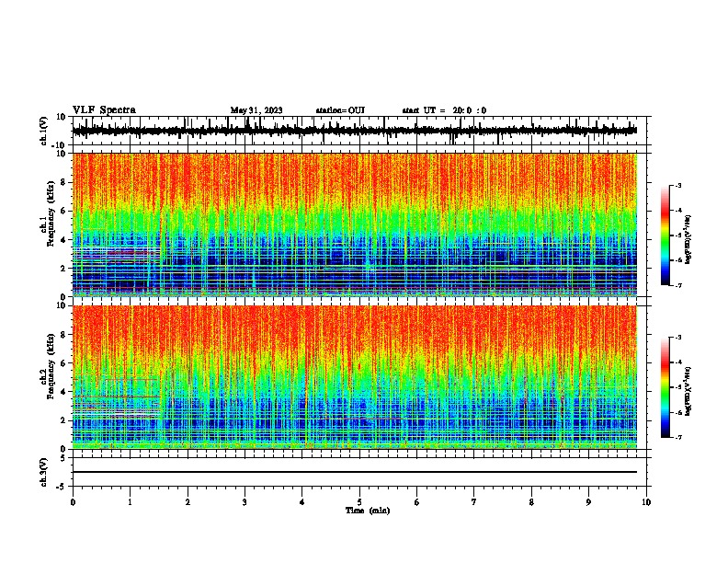Screen dimensions: 728x563
Task: Click the time axis tick label "9"
Action: click(588, 502)
